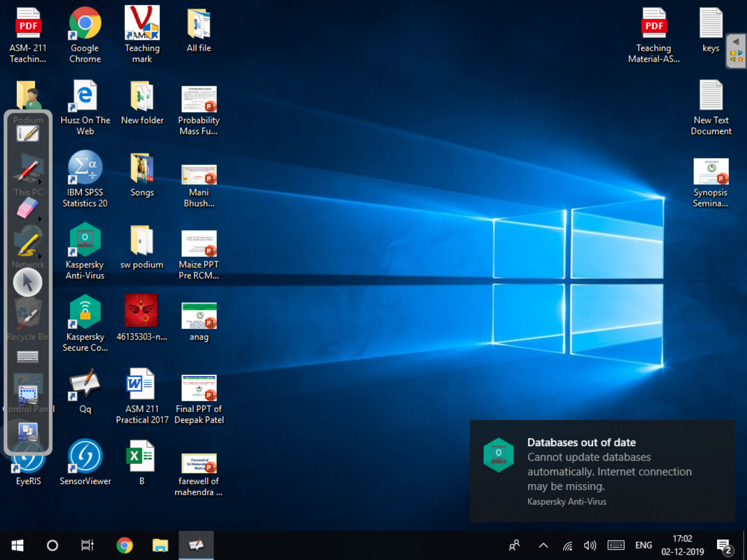Open Task View from the taskbar
The image size is (747, 560).
(87, 545)
